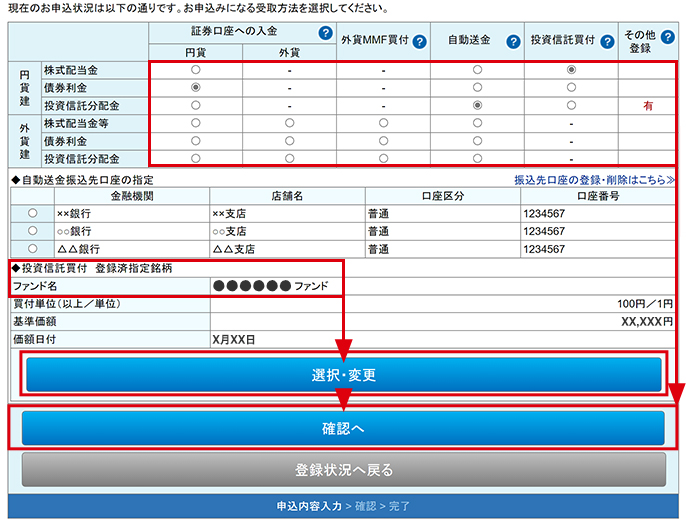
Task: Click the 確認へ button
Action: tap(343, 428)
